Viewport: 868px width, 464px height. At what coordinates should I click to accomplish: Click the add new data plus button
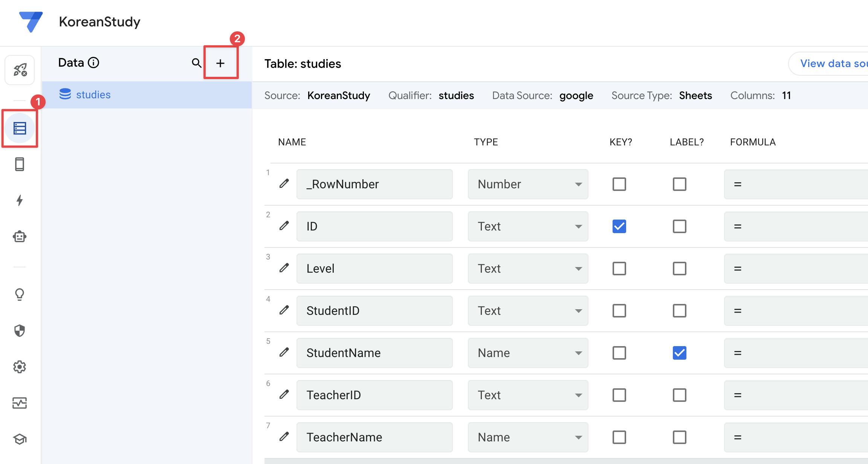pos(220,63)
